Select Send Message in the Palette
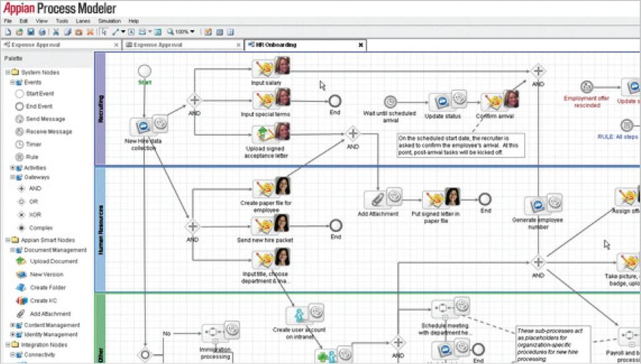The height and width of the screenshot is (364, 641). pos(40,119)
